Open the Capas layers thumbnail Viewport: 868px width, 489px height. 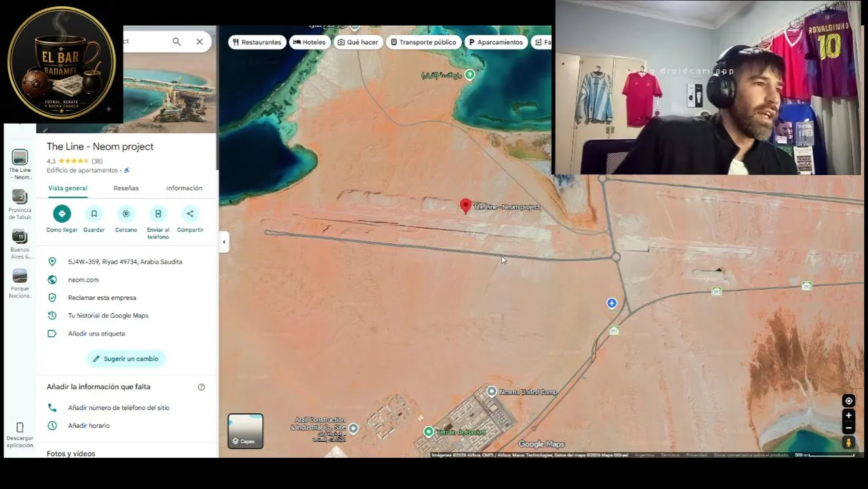[245, 431]
